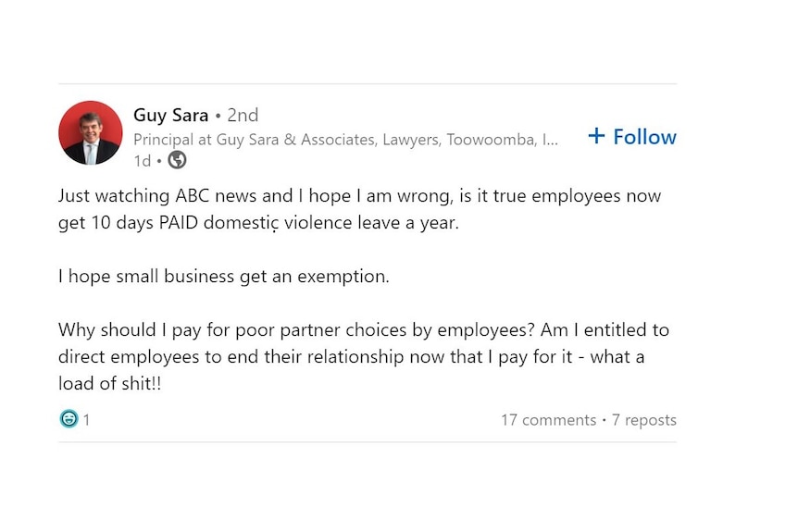
Task: Select the 2nd degree connection badge
Action: tap(243, 116)
